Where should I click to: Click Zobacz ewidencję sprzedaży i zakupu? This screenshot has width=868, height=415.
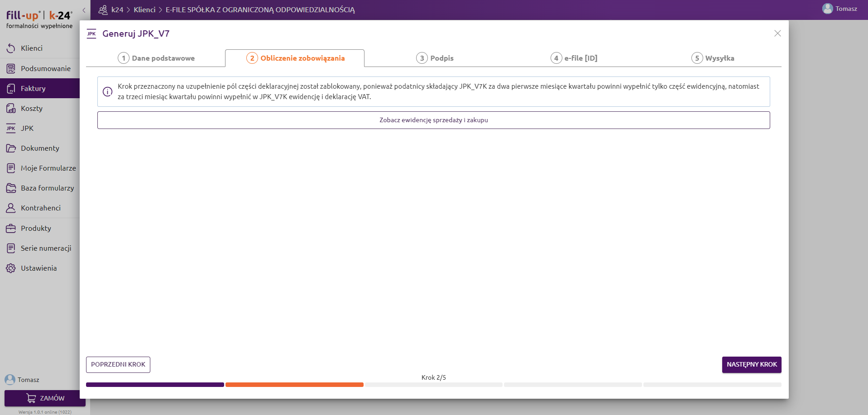pos(433,120)
